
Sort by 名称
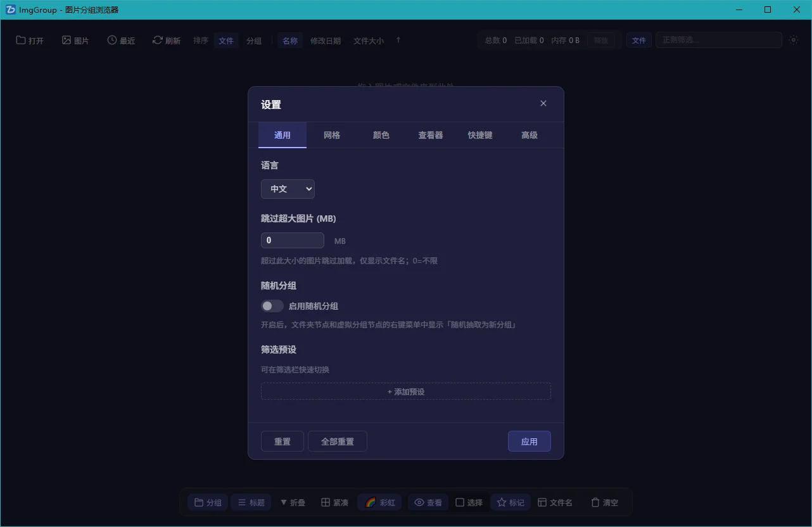(x=290, y=41)
